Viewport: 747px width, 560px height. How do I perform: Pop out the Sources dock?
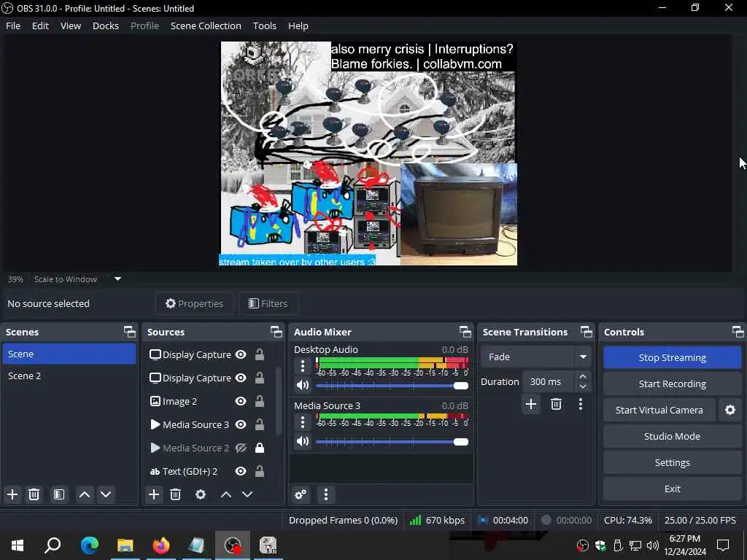pyautogui.click(x=276, y=332)
